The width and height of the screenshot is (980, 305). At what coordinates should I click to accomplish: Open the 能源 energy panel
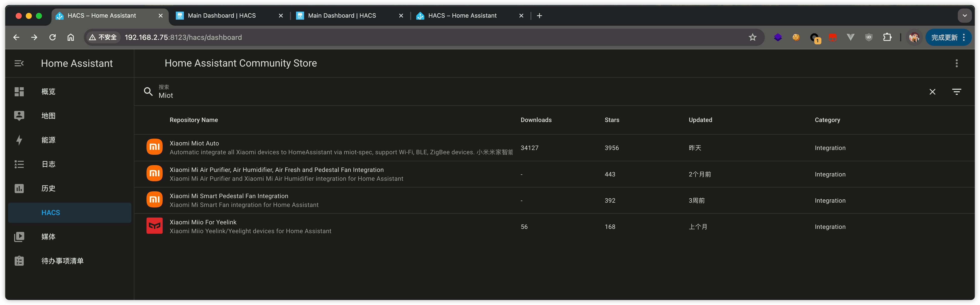click(48, 140)
